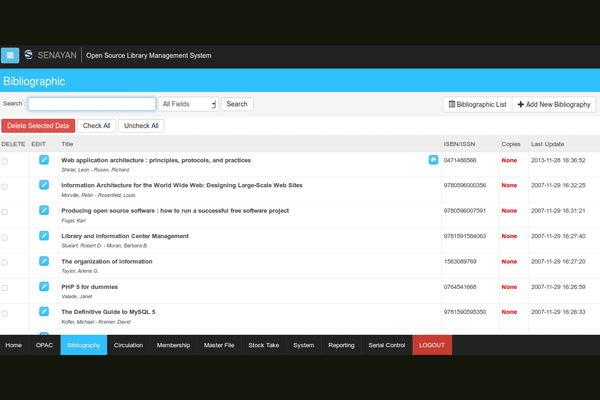Select checkbox for Producing open source software
The width and height of the screenshot is (600, 400).
point(5,212)
